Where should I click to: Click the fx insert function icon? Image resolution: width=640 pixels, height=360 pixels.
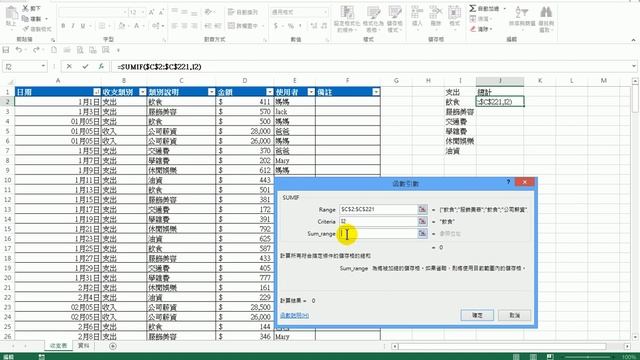pyautogui.click(x=101, y=66)
